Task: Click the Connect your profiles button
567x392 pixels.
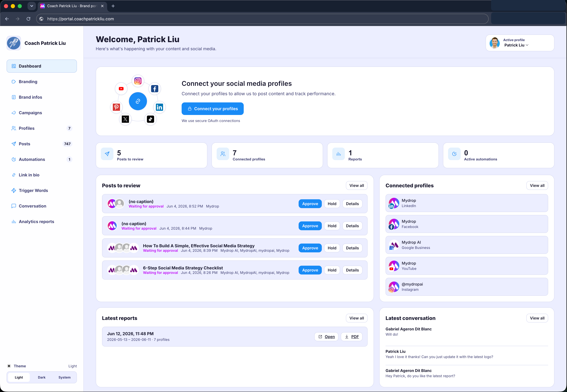Action: tap(213, 109)
